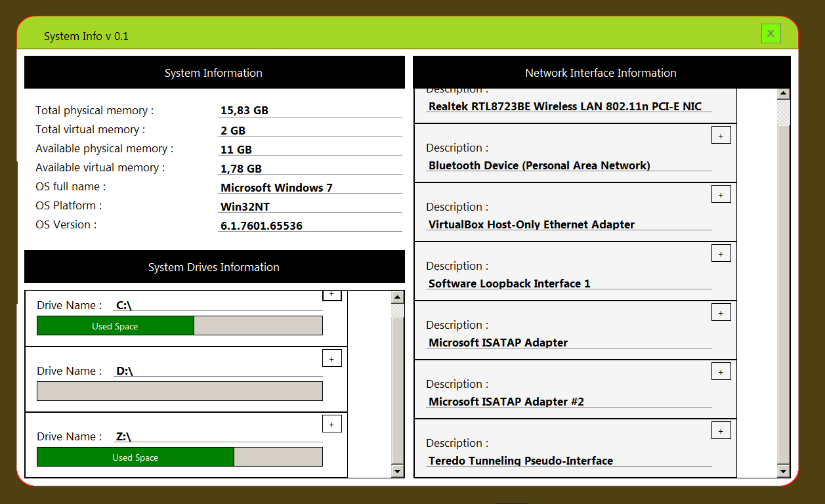Viewport: 825px width, 504px height.
Task: Expand Software Loopback Interface 1 details
Action: point(721,253)
